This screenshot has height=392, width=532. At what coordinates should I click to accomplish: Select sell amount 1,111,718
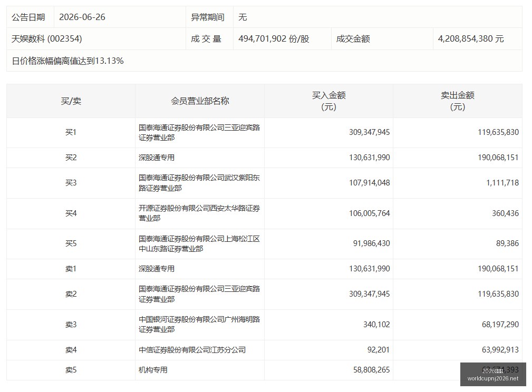tap(502, 183)
